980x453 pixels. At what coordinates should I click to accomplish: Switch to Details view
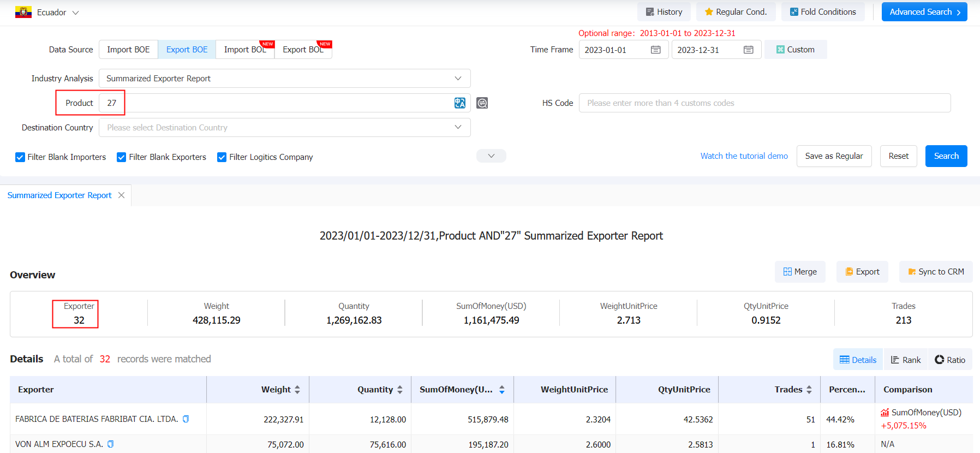click(858, 360)
